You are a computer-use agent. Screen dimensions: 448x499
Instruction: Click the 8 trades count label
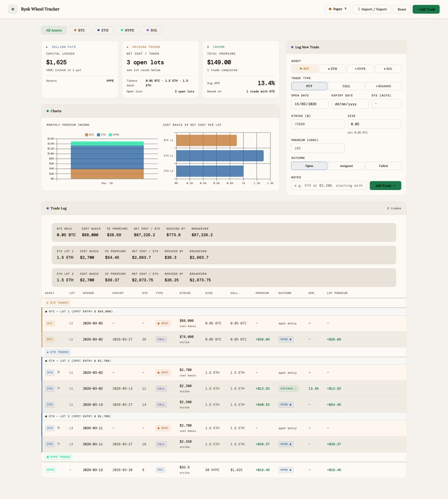tap(394, 208)
